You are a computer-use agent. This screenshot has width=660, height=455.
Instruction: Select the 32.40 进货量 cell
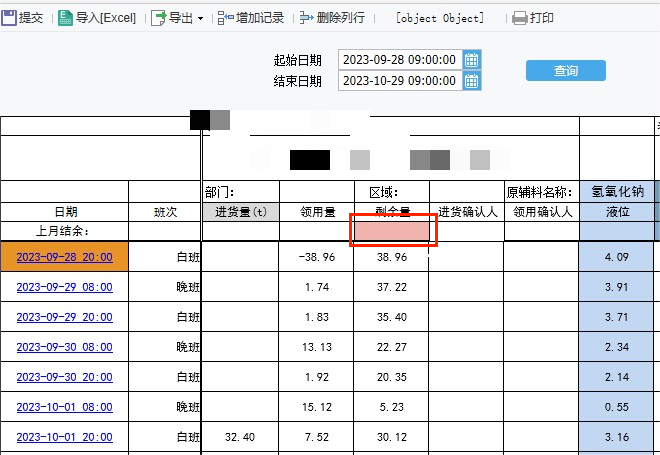click(240, 437)
